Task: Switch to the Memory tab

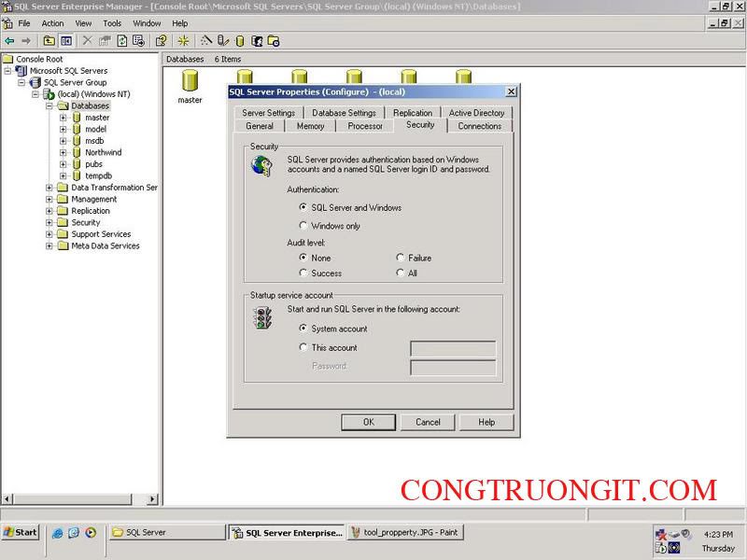Action: pyautogui.click(x=310, y=126)
